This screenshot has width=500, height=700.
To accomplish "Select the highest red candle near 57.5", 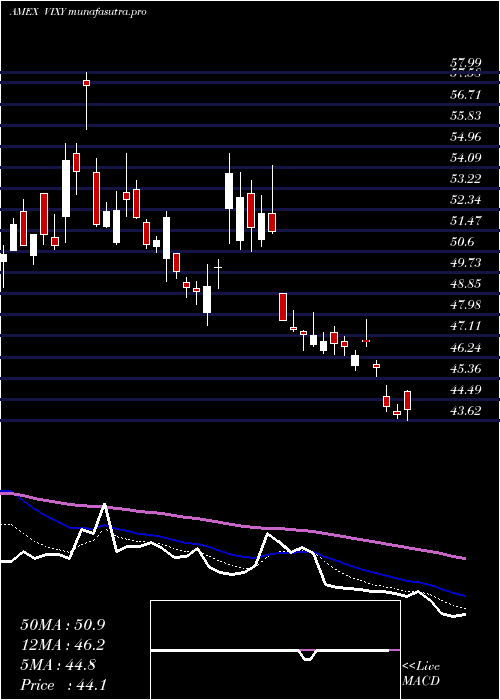I will (87, 83).
